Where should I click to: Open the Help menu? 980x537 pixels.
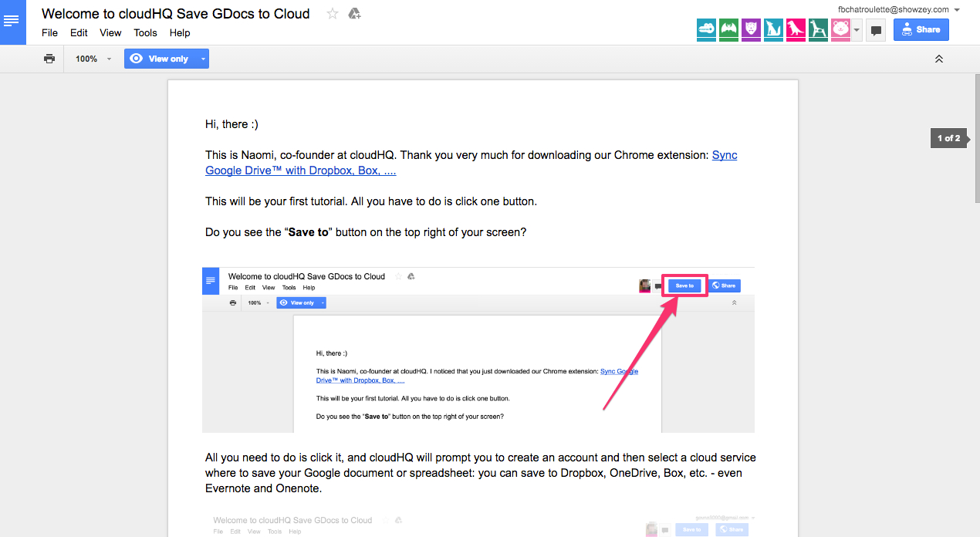click(180, 33)
